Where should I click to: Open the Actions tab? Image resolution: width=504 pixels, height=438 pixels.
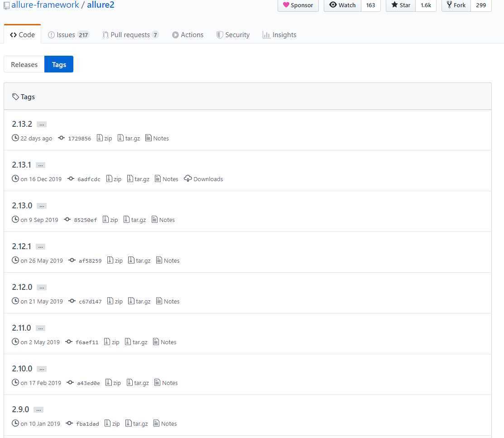click(x=188, y=35)
